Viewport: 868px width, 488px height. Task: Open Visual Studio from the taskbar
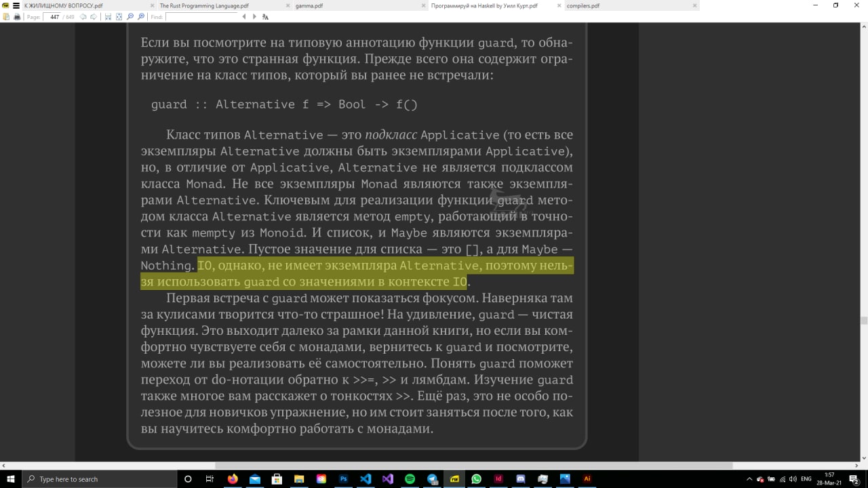click(387, 479)
